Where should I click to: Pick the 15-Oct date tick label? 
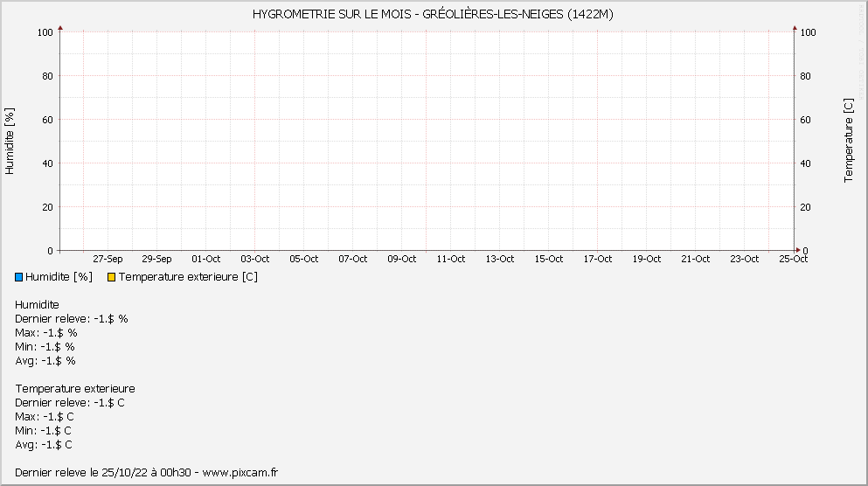548,259
